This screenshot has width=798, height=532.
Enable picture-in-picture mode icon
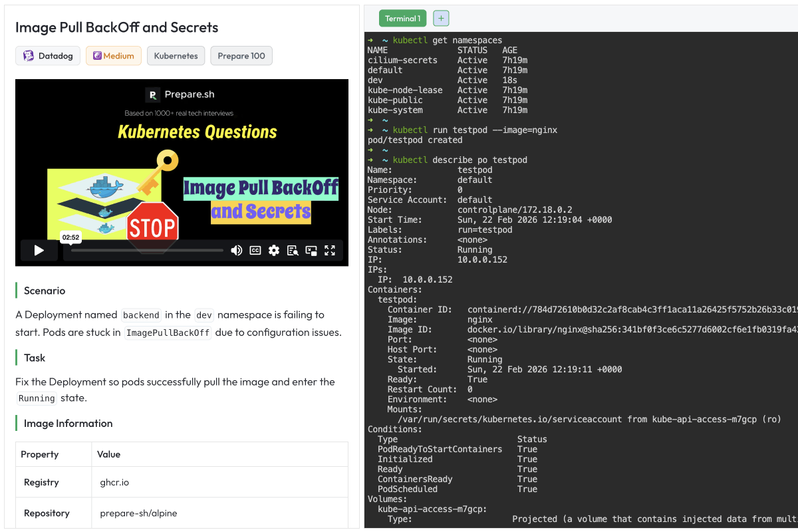tap(311, 251)
